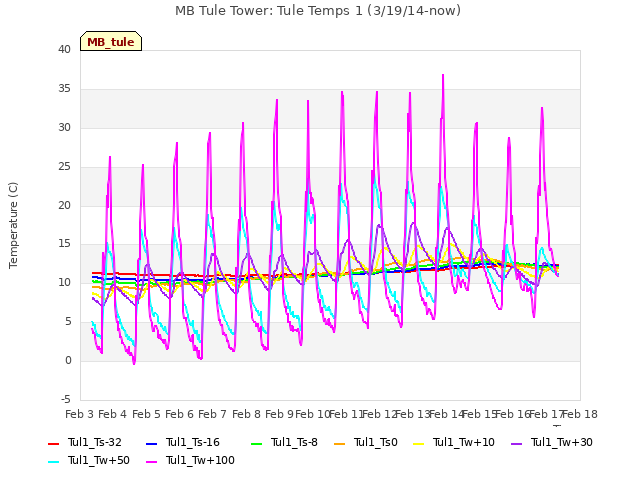Select the Tul1_Tw+100 legend label
640x480 pixels.
click(x=200, y=460)
